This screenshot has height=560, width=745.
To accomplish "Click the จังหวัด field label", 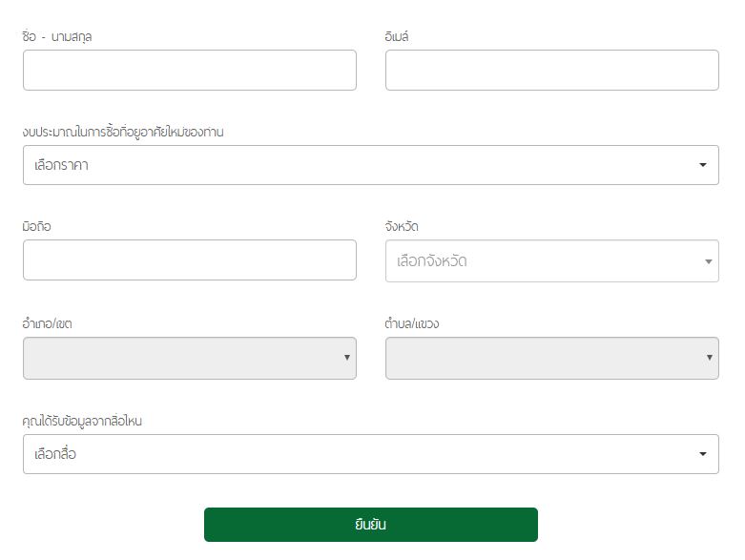I will point(402,226).
